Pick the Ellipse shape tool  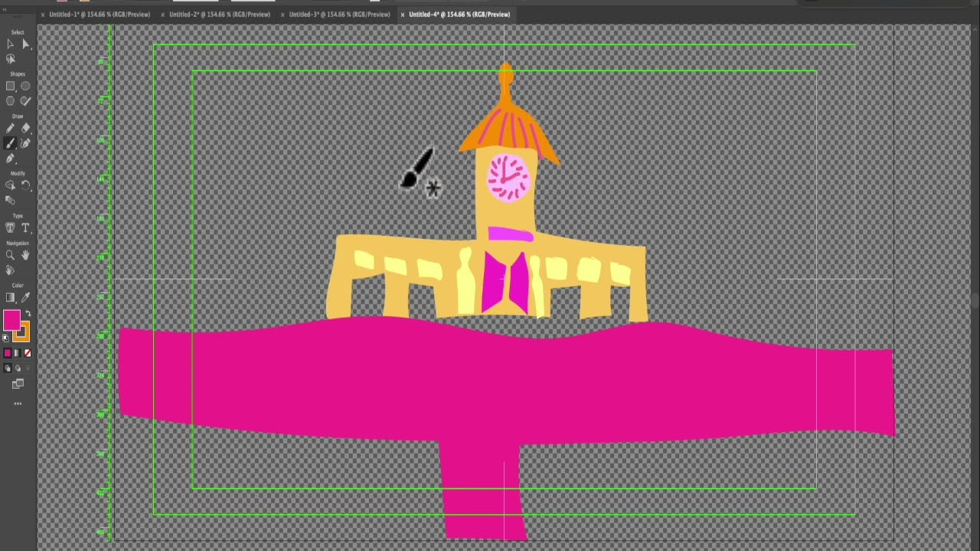[x=25, y=86]
